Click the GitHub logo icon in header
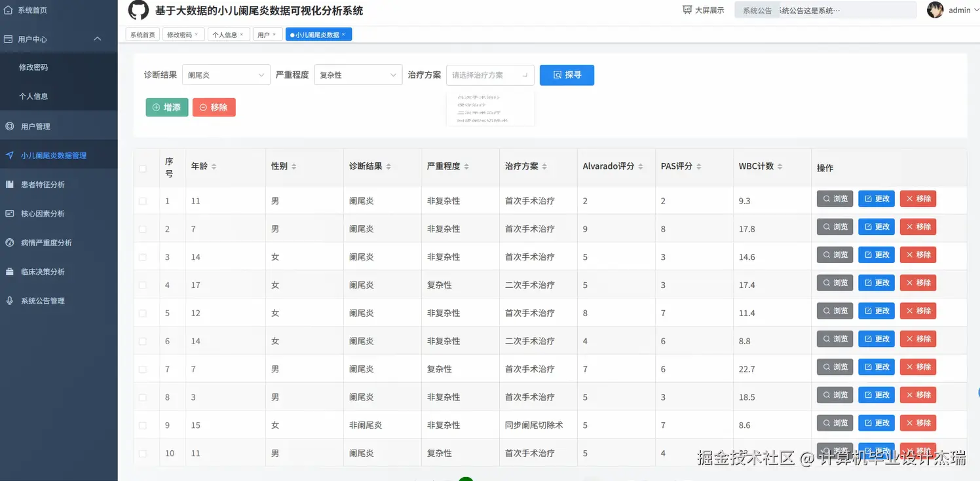The image size is (980, 481). [x=138, y=10]
